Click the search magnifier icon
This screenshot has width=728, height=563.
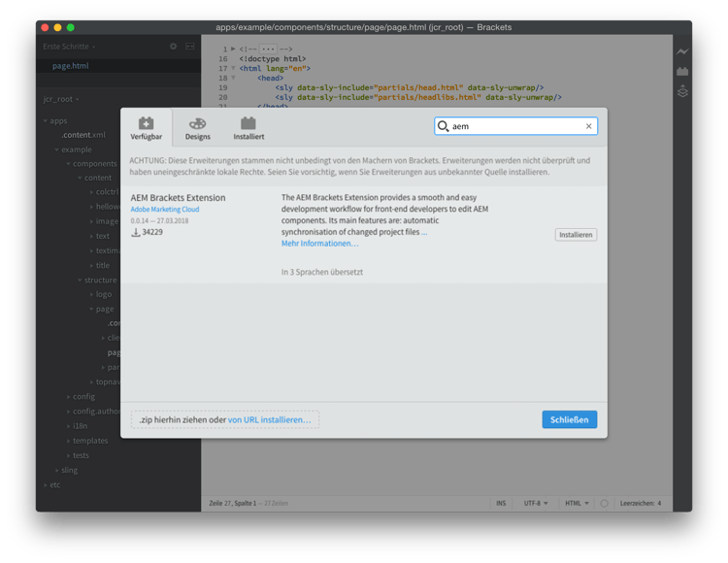coord(443,126)
